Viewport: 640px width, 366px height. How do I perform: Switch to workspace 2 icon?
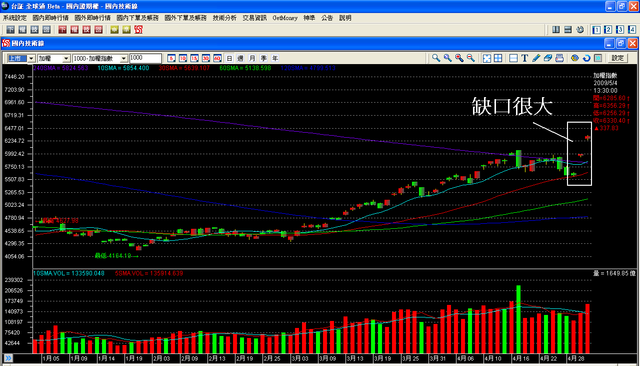[x=608, y=30]
